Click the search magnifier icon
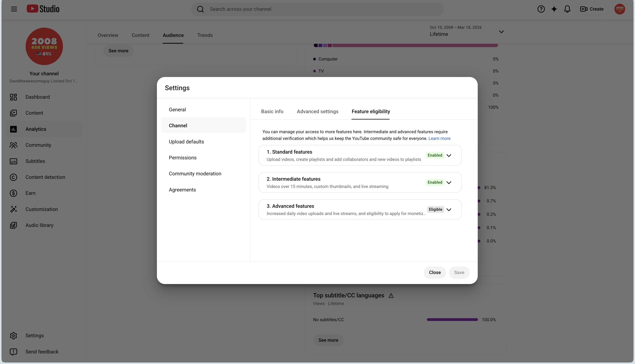Image resolution: width=635 pixels, height=364 pixels. click(x=200, y=9)
